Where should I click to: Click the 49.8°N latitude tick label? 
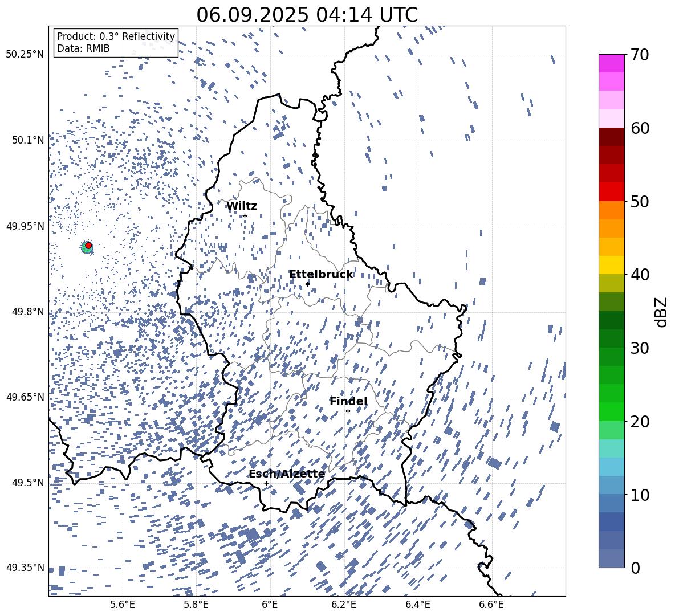click(x=27, y=312)
